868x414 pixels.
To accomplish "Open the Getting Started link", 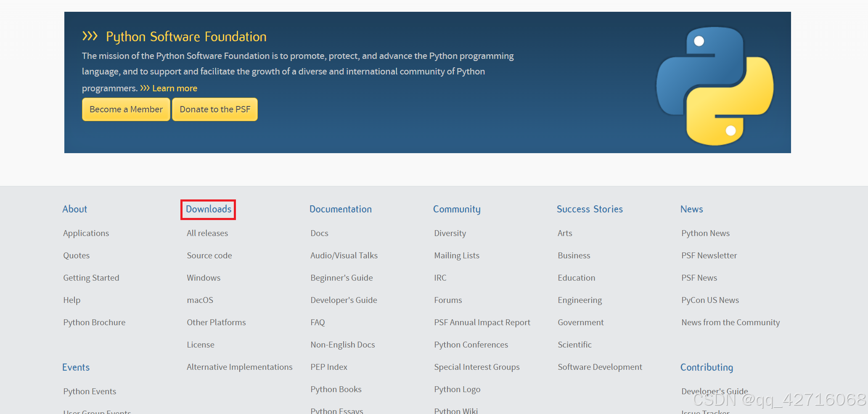I will pyautogui.click(x=91, y=278).
